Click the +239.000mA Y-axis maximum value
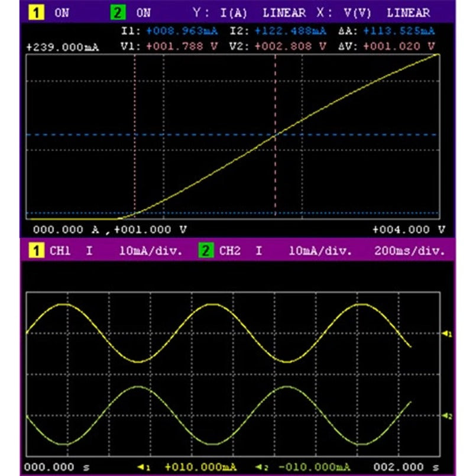The height and width of the screenshot is (476, 476). click(63, 47)
